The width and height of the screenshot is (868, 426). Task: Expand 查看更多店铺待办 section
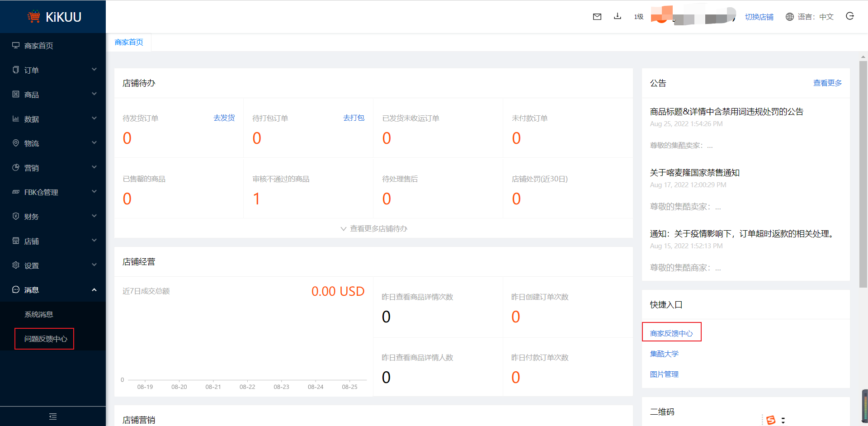374,229
